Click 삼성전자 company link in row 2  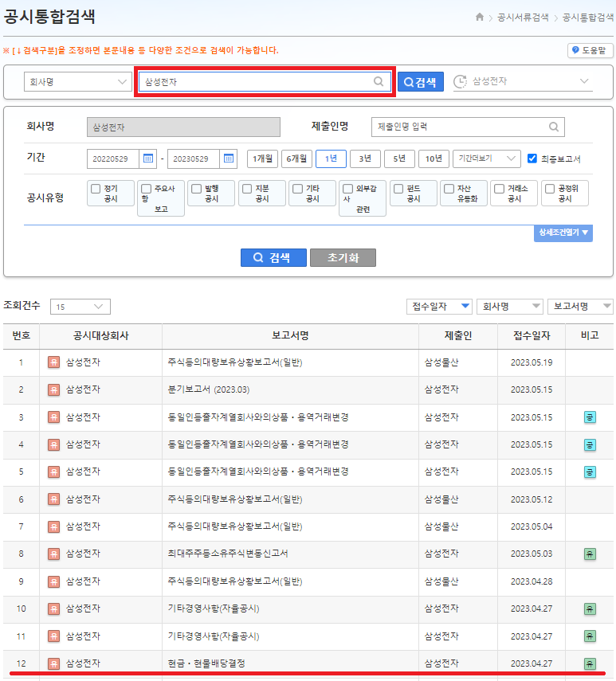(x=83, y=389)
